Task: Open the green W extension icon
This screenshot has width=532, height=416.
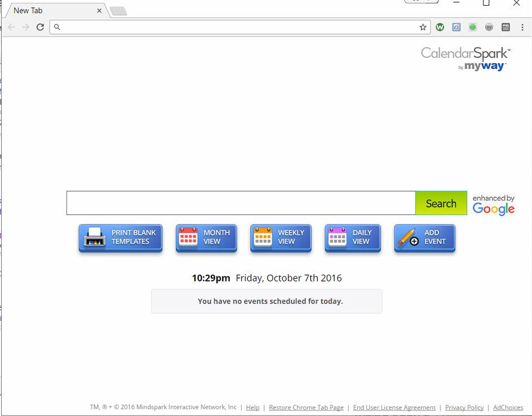Action: (x=440, y=27)
